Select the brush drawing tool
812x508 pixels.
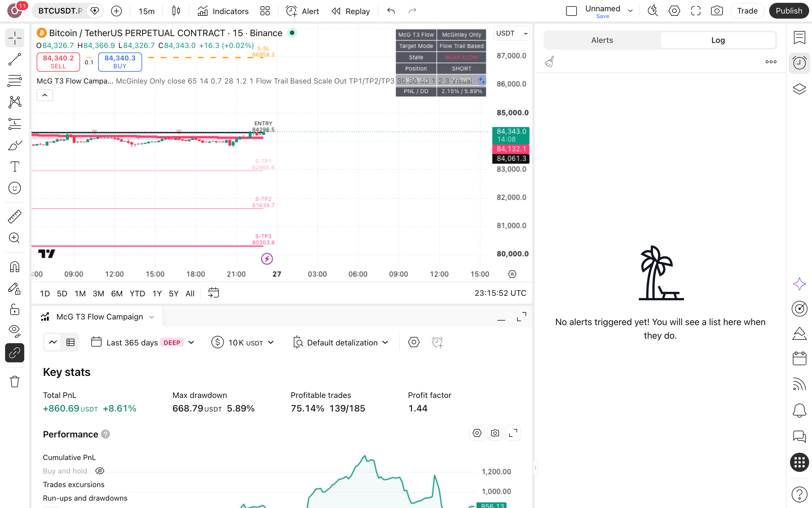(15, 145)
